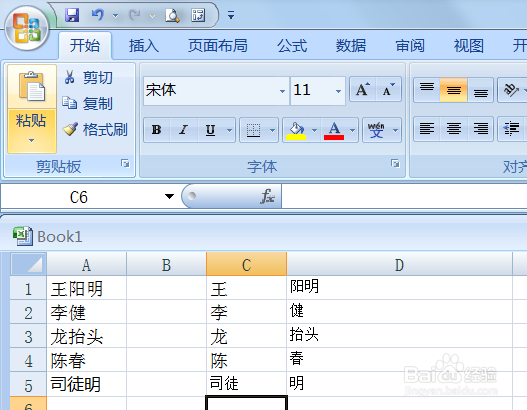This screenshot has width=527, height=410.
Task: Open Customize Quick Access Toolbar dropdown
Action: click(231, 15)
